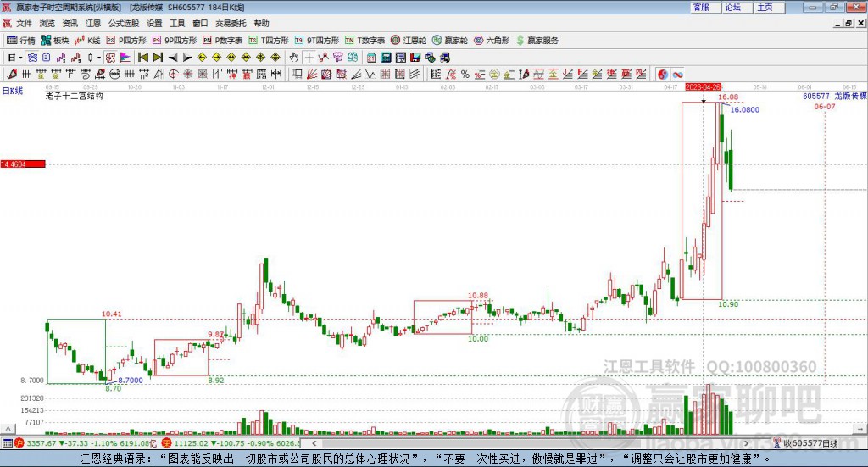Click chart scrollbar left arrow

pos(314,443)
